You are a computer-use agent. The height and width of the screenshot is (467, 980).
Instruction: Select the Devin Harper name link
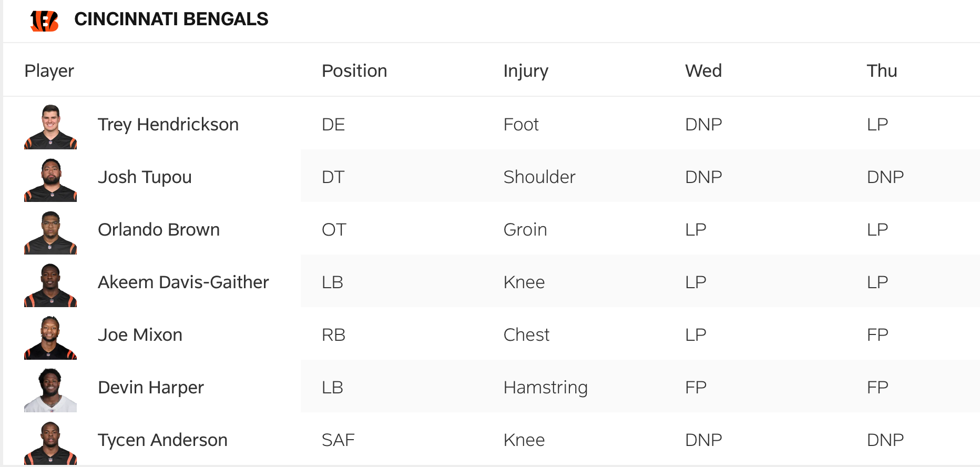coord(151,388)
